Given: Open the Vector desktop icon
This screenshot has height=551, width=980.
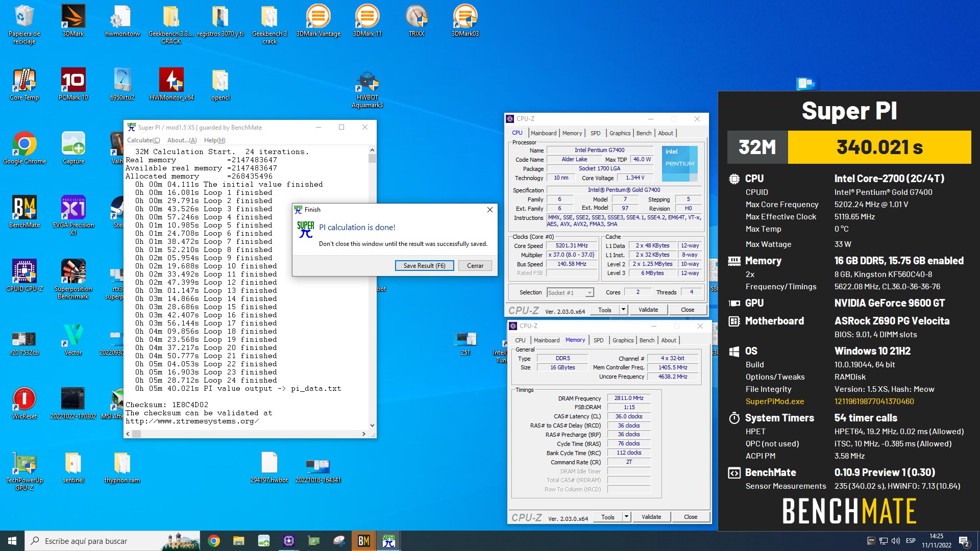Looking at the screenshot, I should [x=73, y=339].
